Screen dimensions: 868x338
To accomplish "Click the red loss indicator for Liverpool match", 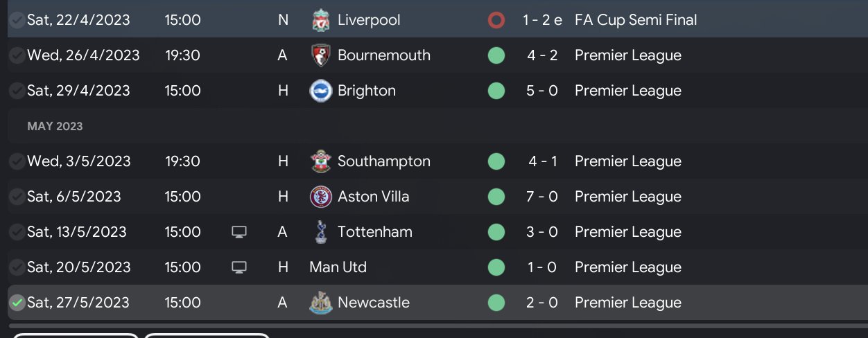I will 496,20.
